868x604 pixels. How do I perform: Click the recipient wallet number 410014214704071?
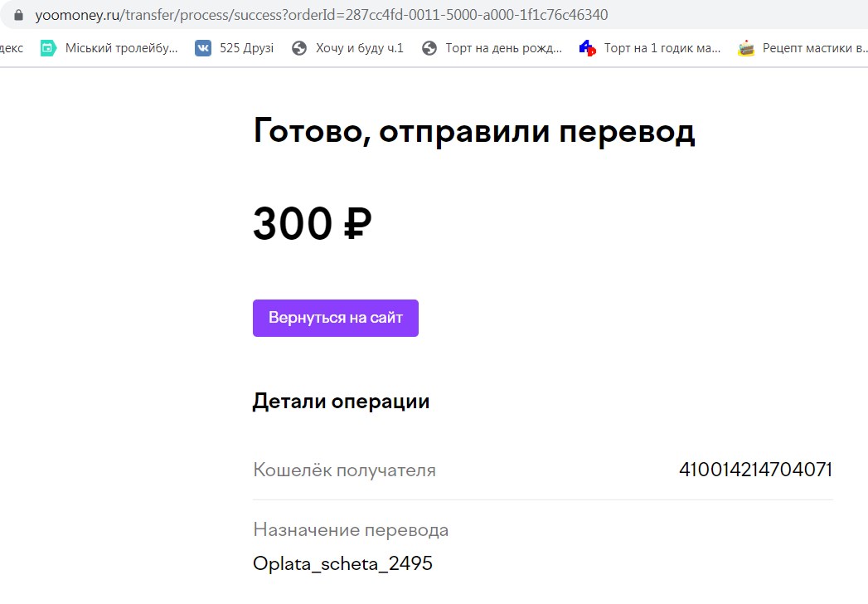755,470
